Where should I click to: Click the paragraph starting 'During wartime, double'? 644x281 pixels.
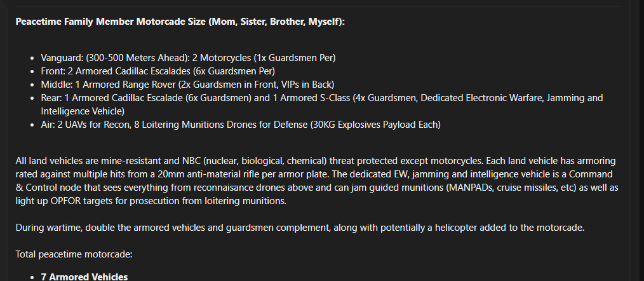pos(300,228)
